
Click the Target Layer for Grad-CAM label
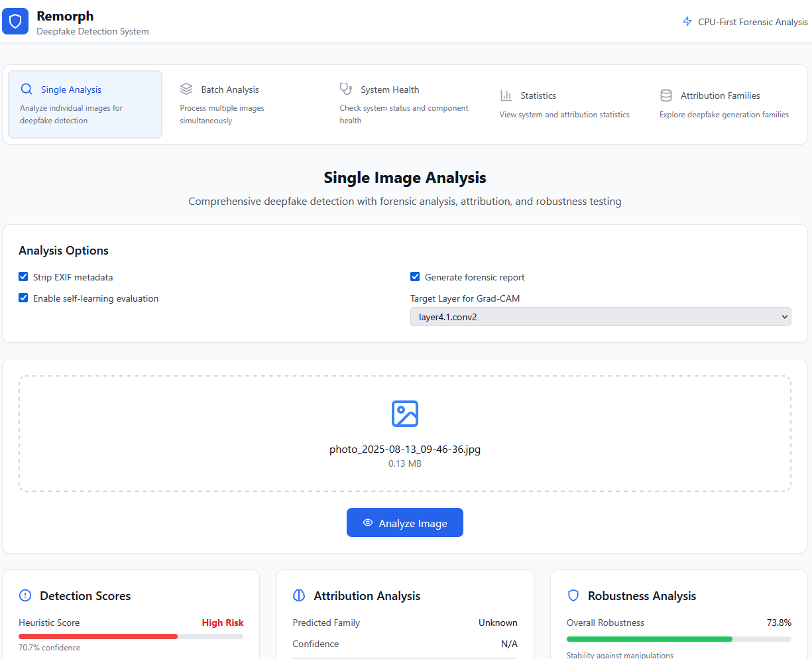click(465, 298)
